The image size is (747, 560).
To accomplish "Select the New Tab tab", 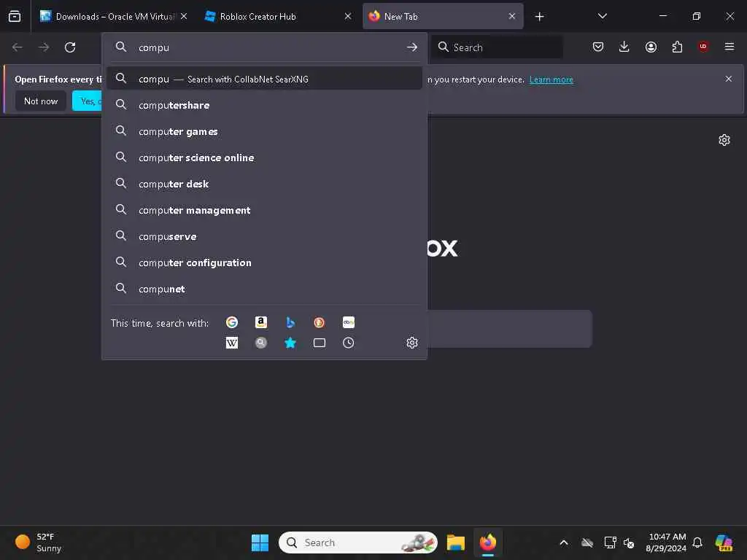I will tap(443, 16).
